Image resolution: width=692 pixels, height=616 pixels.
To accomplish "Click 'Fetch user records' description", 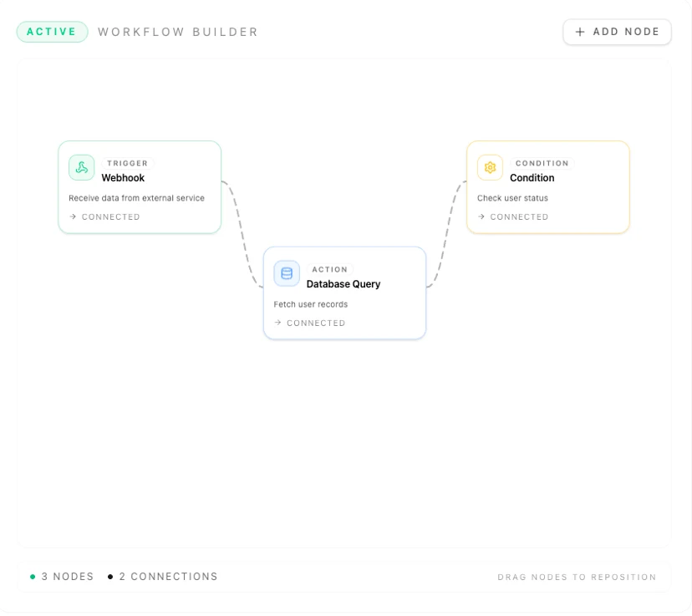I will (x=311, y=304).
